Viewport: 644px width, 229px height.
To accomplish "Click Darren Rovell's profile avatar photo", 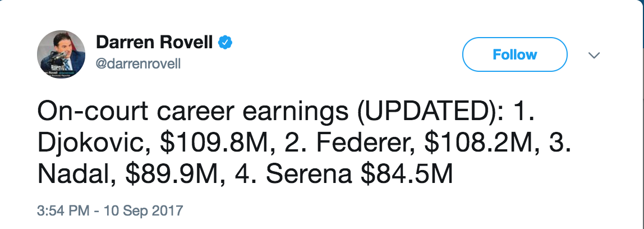I will [61, 55].
